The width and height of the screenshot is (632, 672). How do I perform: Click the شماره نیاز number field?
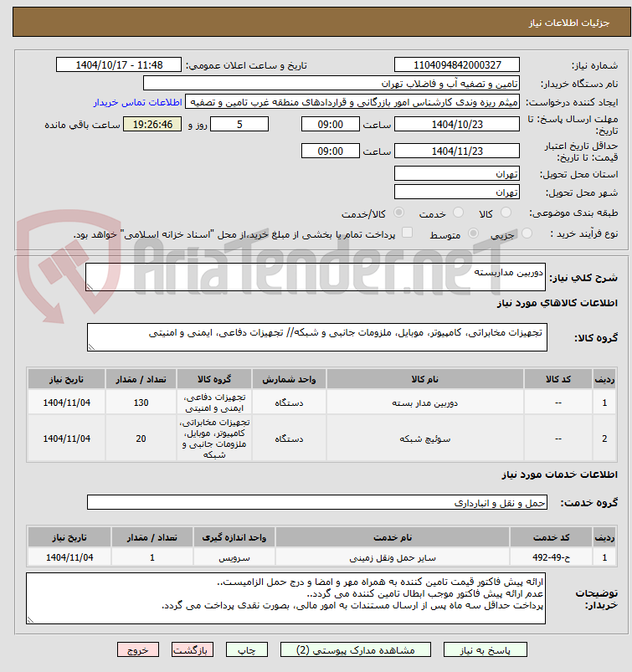[457, 65]
